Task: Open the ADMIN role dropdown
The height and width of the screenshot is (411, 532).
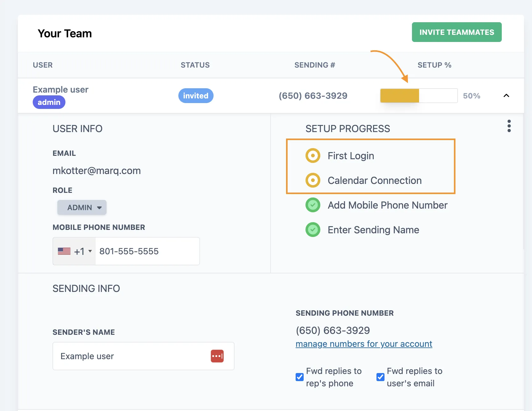Action: click(x=81, y=207)
